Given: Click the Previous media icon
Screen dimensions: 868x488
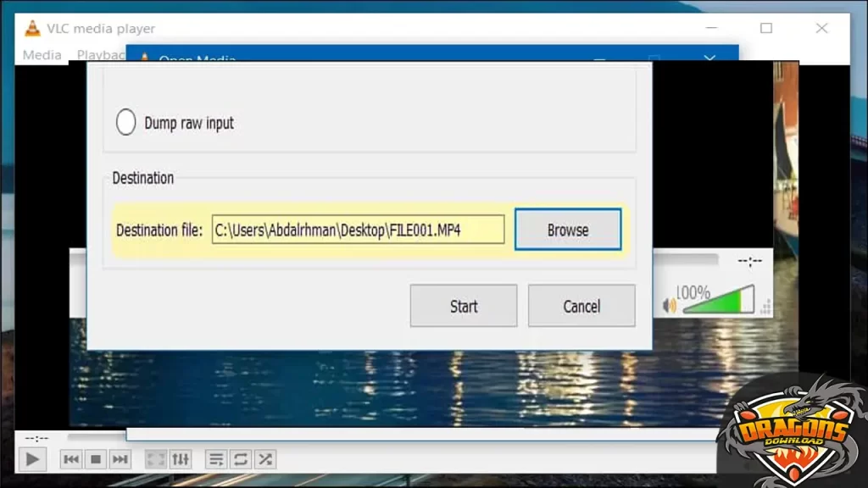Looking at the screenshot, I should [x=70, y=458].
